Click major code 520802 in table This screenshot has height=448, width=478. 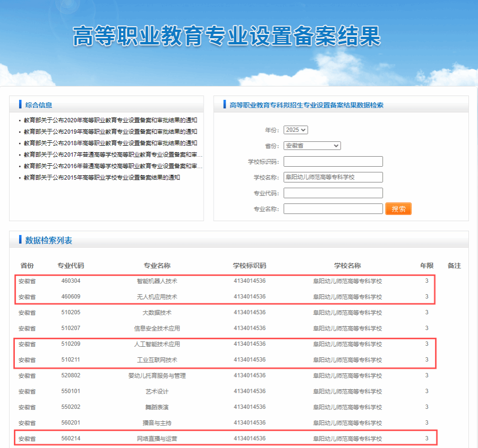71,376
